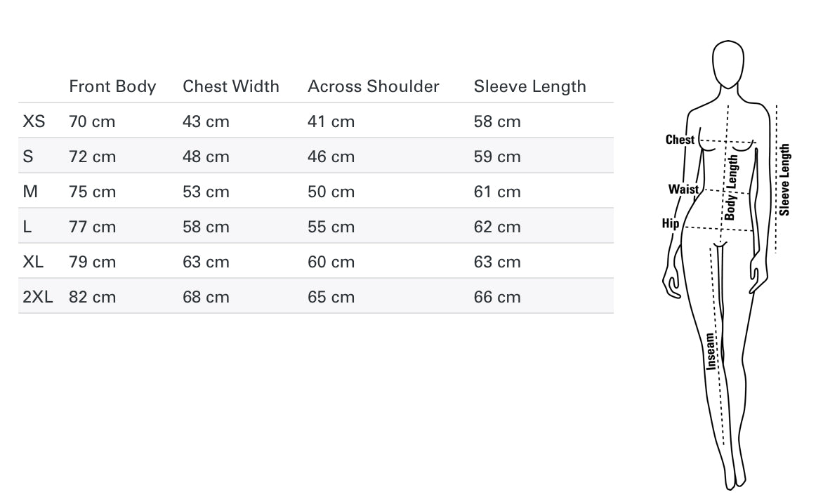The width and height of the screenshot is (823, 504).
Task: Click the 62 cm sleeve length value
Action: (x=497, y=227)
